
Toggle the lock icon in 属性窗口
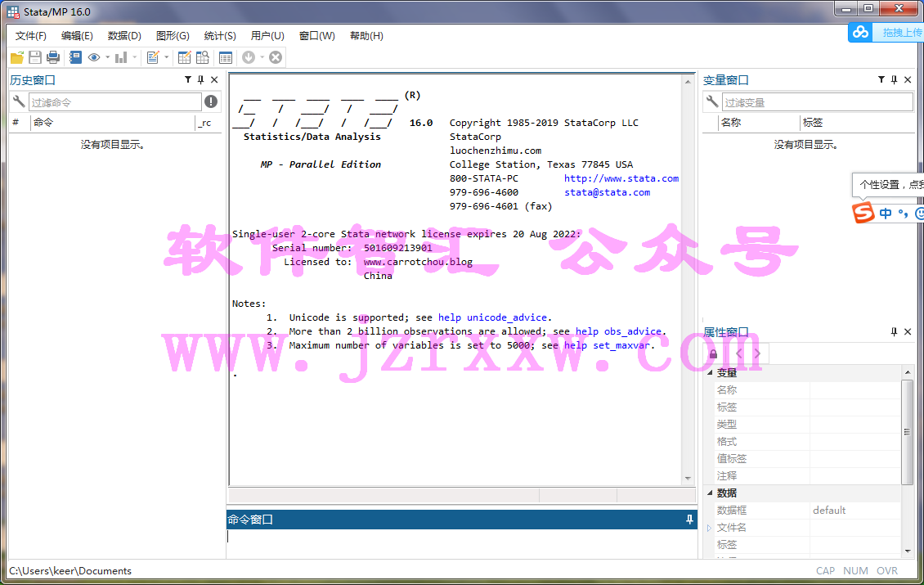pos(713,353)
